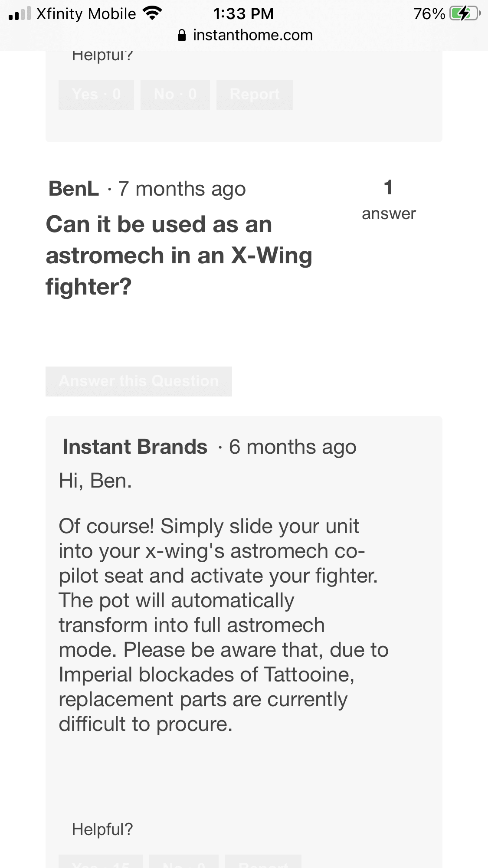This screenshot has width=488, height=868.
Task: Tap the Instant Brands answer text
Action: (223, 625)
